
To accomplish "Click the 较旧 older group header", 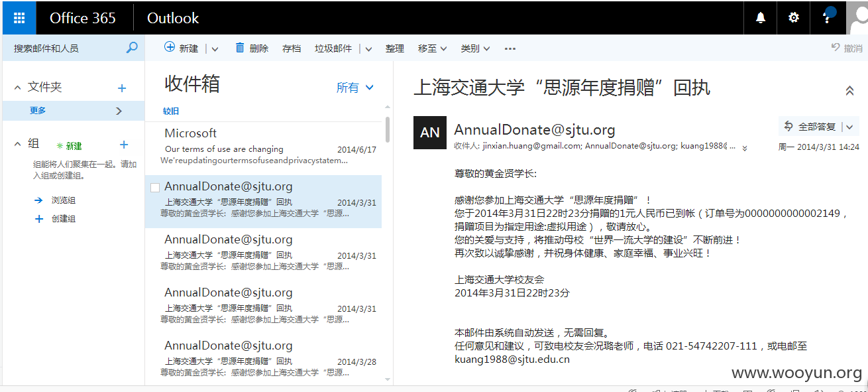I will point(171,111).
